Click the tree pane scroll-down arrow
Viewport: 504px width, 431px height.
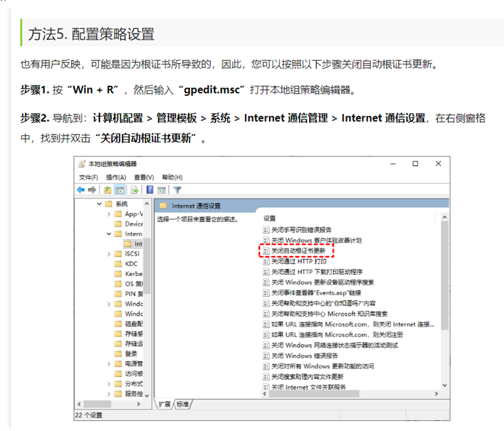pos(147,396)
